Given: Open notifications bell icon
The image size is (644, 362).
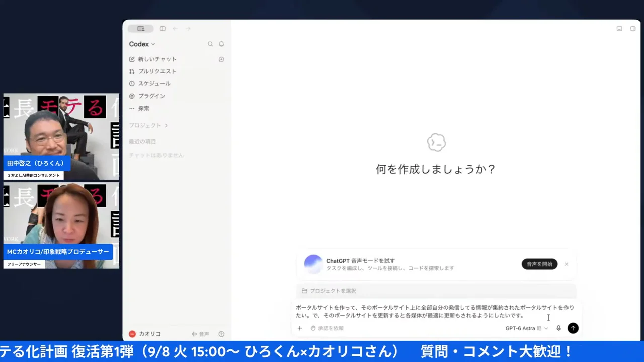Looking at the screenshot, I should click(x=221, y=44).
